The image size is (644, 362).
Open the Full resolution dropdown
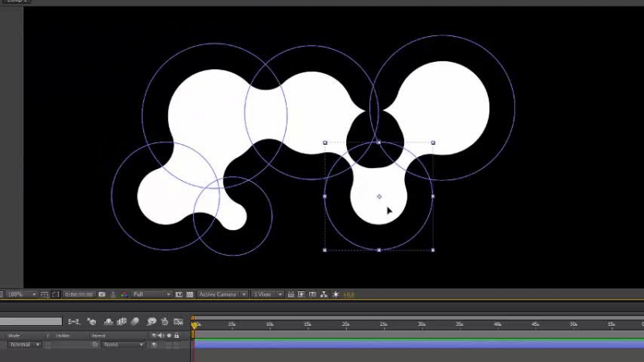pyautogui.click(x=151, y=294)
